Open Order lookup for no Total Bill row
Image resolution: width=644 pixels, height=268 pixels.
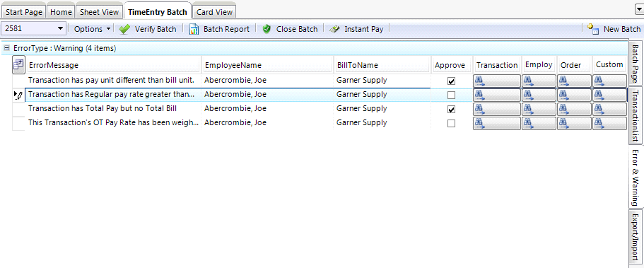tap(574, 109)
